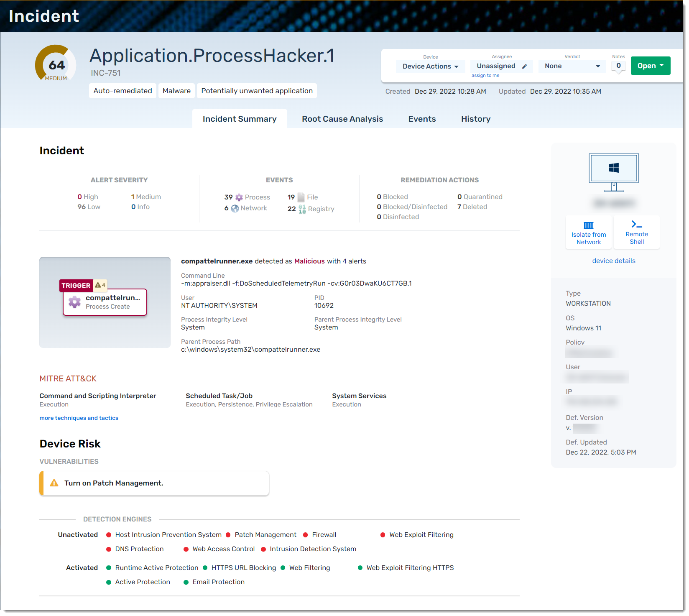
Task: Click the compattelrunner process gear icon
Action: [x=75, y=302]
